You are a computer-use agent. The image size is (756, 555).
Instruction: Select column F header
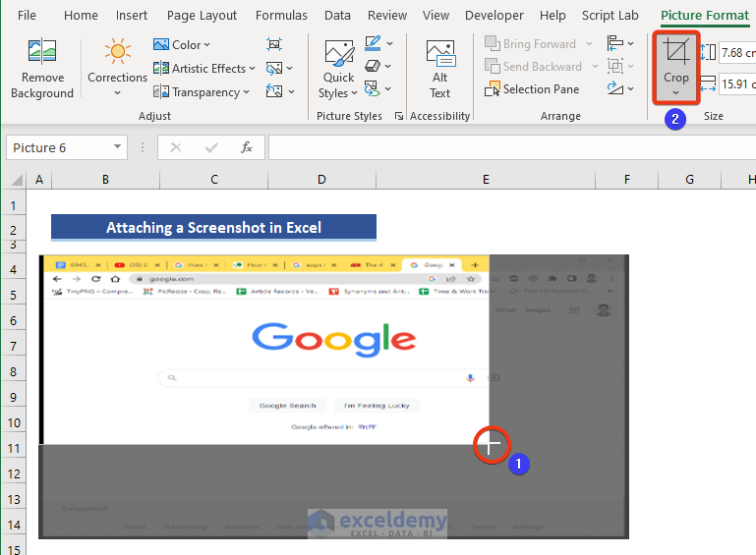tap(627, 180)
